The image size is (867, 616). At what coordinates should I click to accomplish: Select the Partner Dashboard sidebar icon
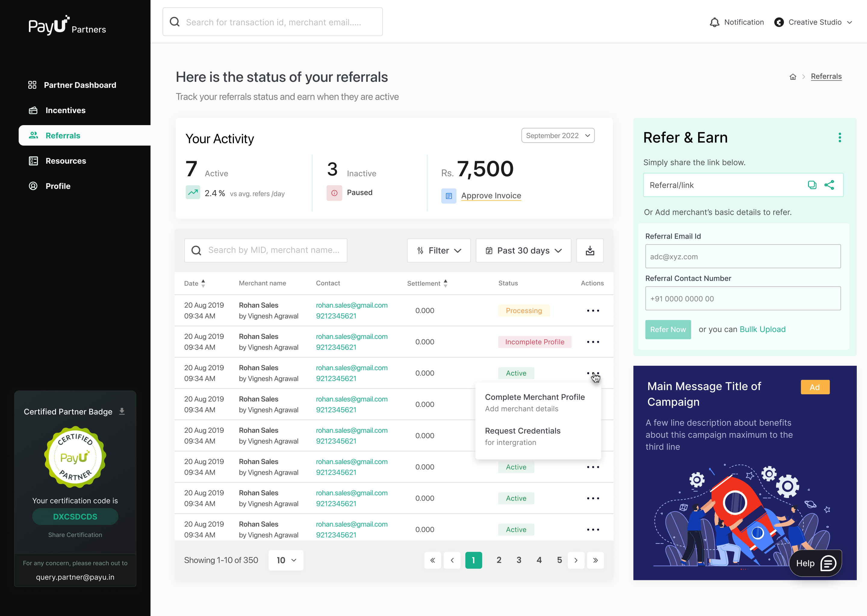(x=33, y=85)
